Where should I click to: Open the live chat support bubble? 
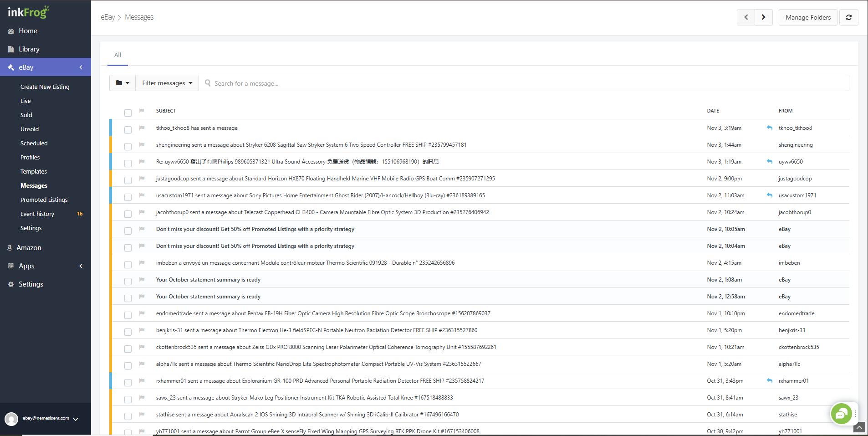coord(841,414)
